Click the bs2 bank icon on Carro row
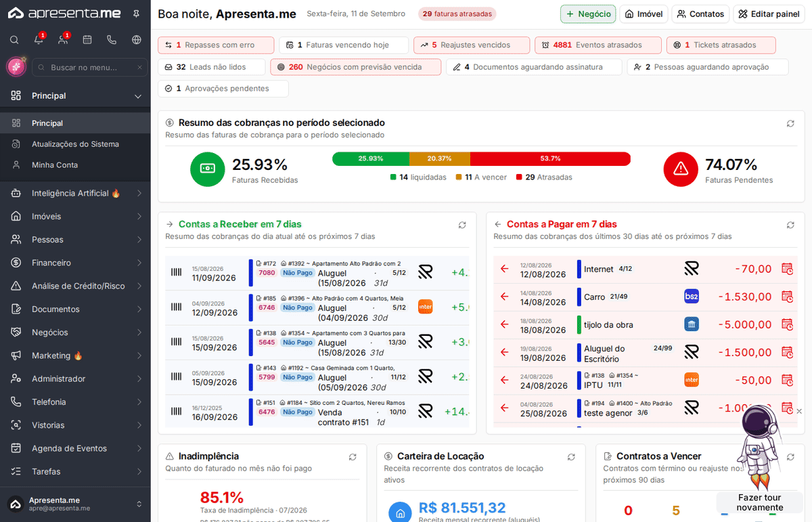 [x=691, y=296]
